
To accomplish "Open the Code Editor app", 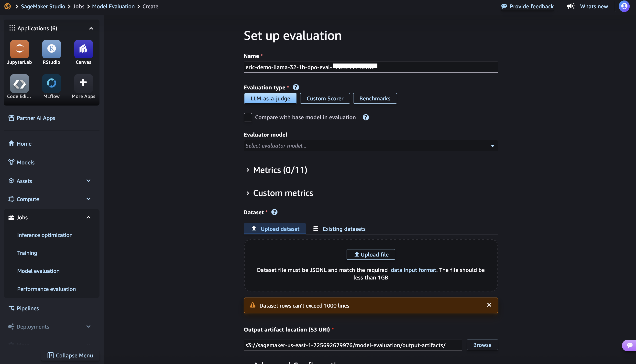I will click(x=20, y=83).
